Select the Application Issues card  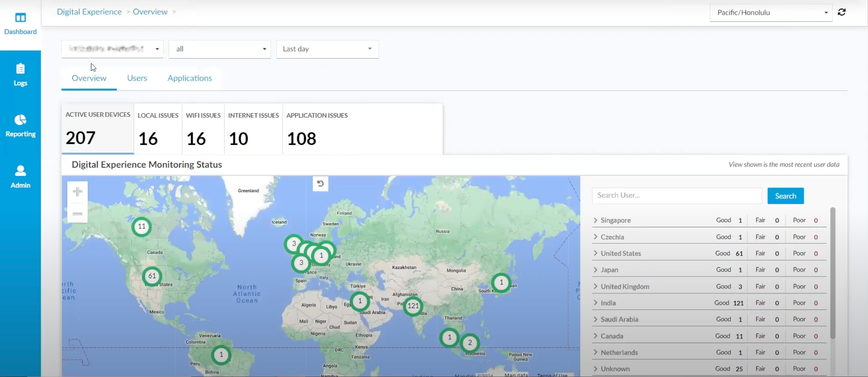point(317,130)
